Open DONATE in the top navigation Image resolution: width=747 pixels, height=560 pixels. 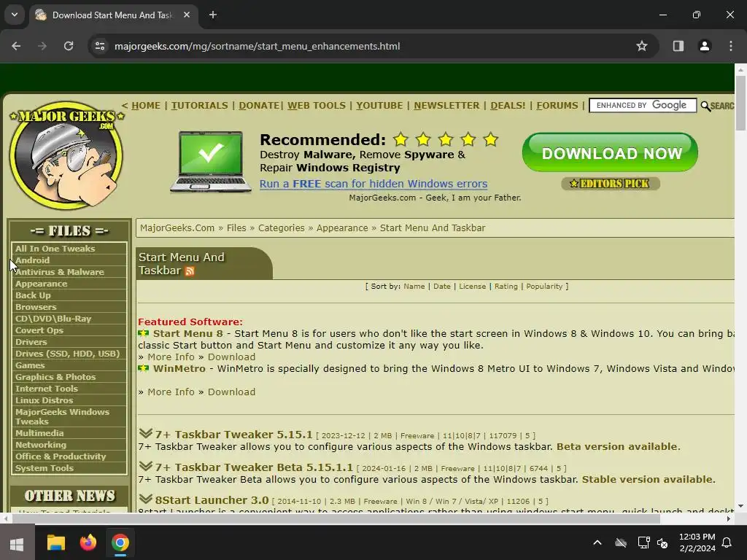click(259, 106)
